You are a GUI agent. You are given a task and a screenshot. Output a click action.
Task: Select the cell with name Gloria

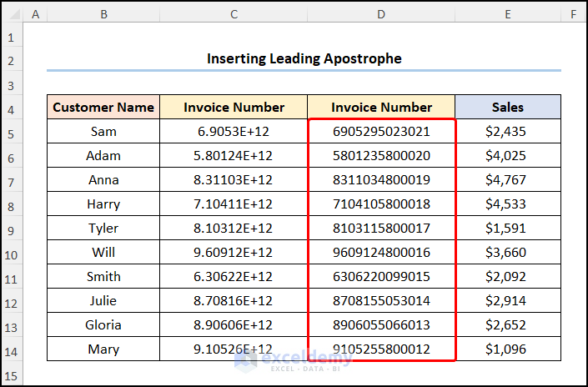pyautogui.click(x=103, y=325)
